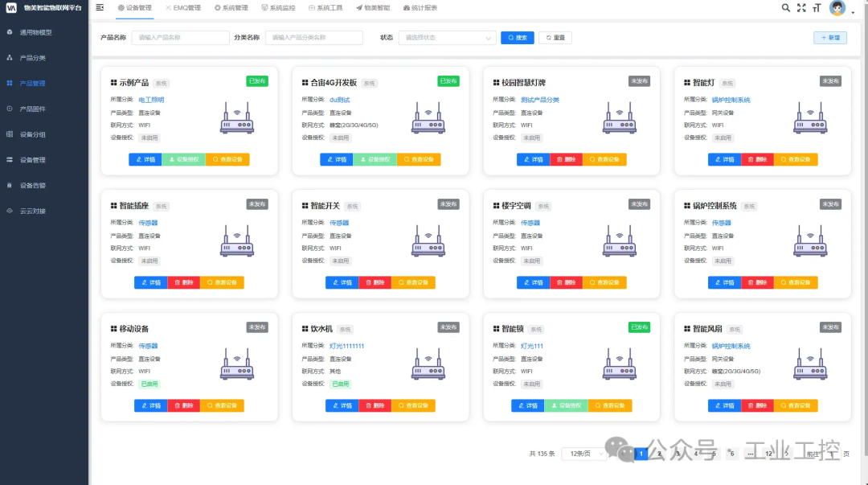Open the 12条/页 page size dropdown
This screenshot has width=868, height=485.
click(x=584, y=453)
